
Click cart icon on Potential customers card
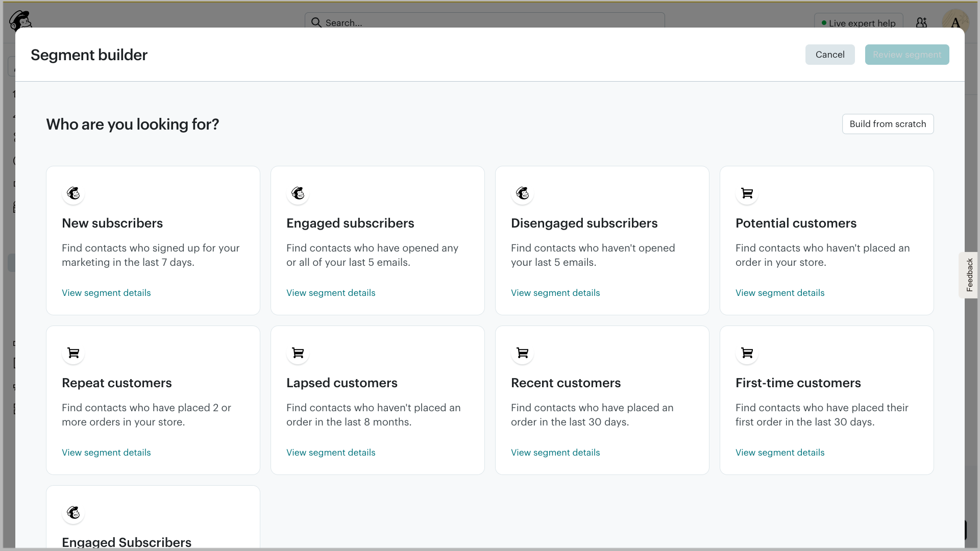(x=747, y=193)
